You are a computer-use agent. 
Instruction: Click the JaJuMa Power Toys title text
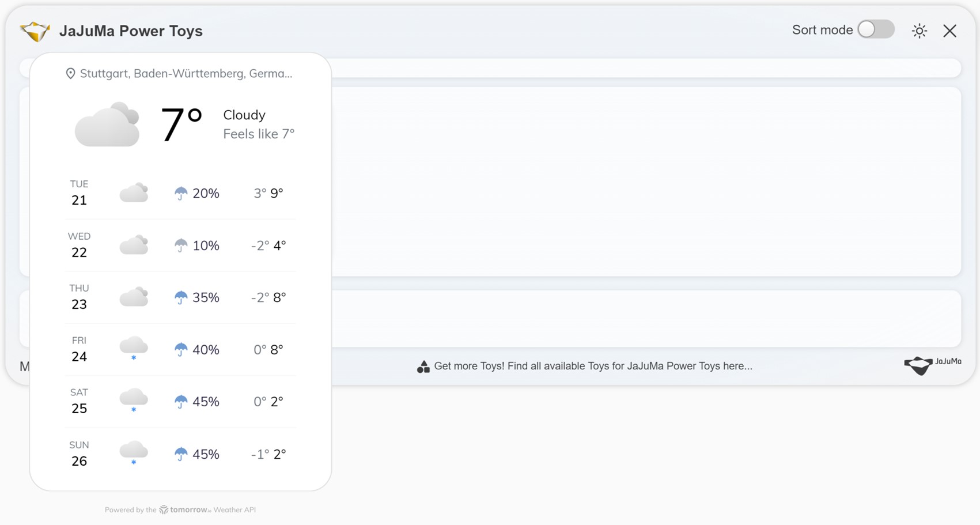point(131,31)
